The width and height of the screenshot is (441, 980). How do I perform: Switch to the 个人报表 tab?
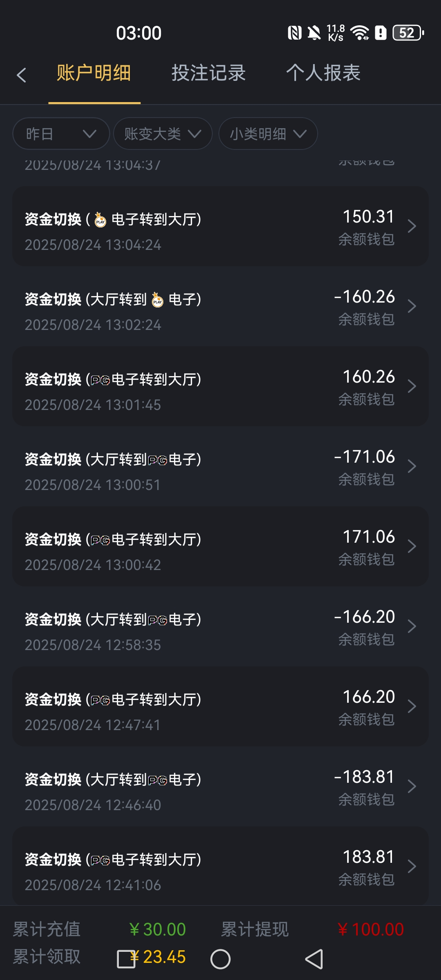[323, 73]
